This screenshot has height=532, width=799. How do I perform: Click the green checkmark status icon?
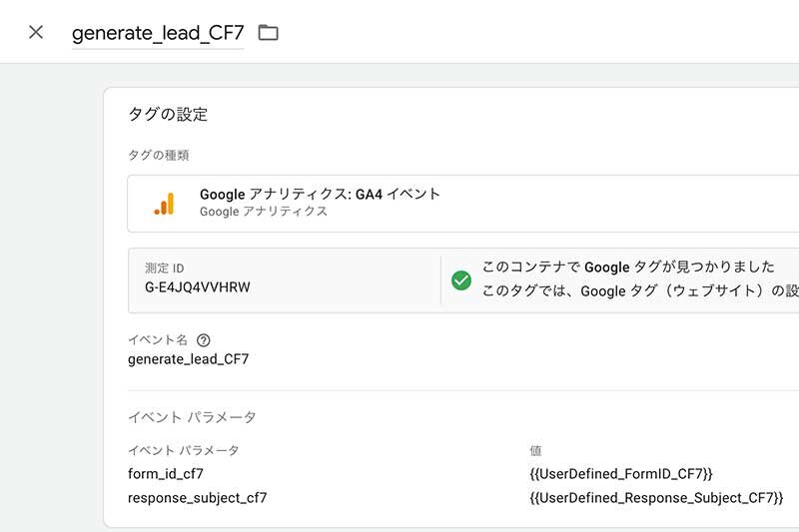(x=461, y=280)
